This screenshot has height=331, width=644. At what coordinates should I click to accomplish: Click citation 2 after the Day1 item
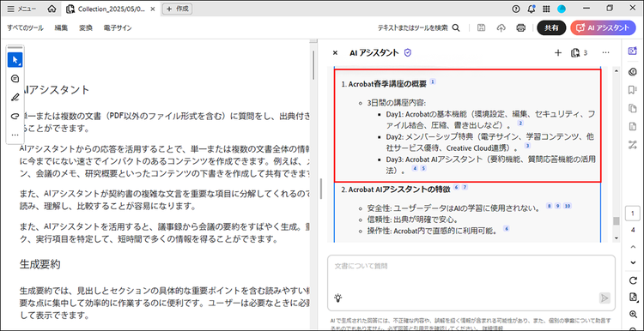click(x=520, y=123)
